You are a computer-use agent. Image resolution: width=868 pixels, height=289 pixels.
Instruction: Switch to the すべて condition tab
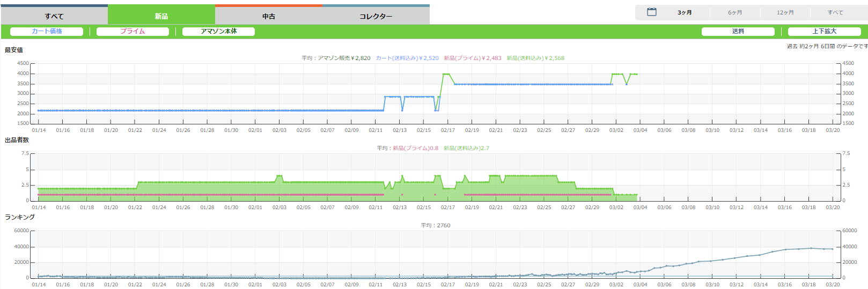54,16
